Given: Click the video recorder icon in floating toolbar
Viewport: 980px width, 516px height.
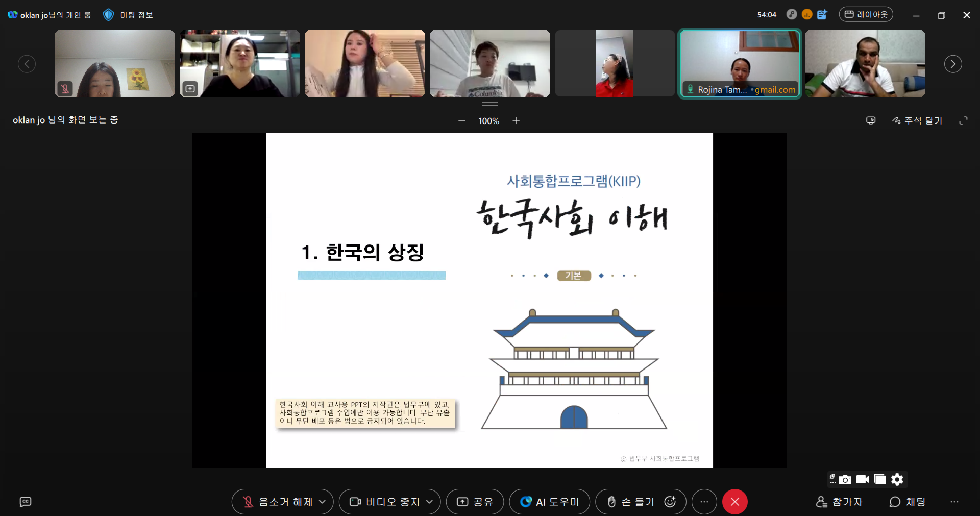Looking at the screenshot, I should click(x=863, y=479).
